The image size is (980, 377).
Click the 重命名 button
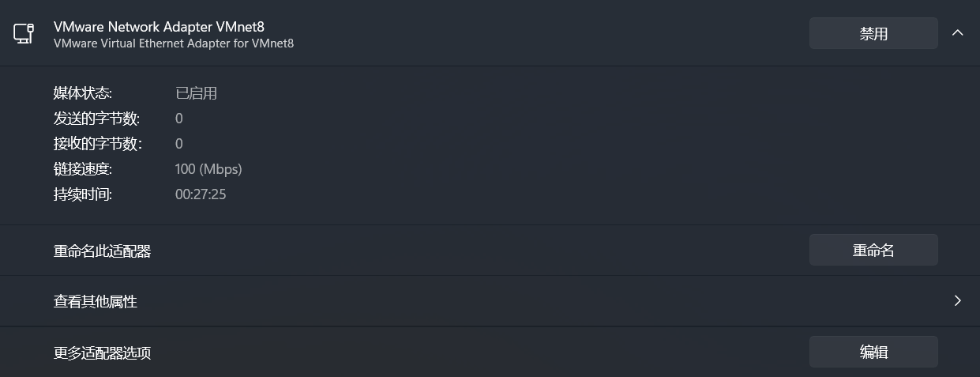click(873, 250)
